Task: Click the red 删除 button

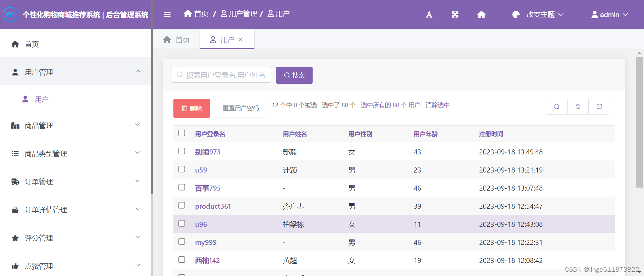Action: coord(192,108)
